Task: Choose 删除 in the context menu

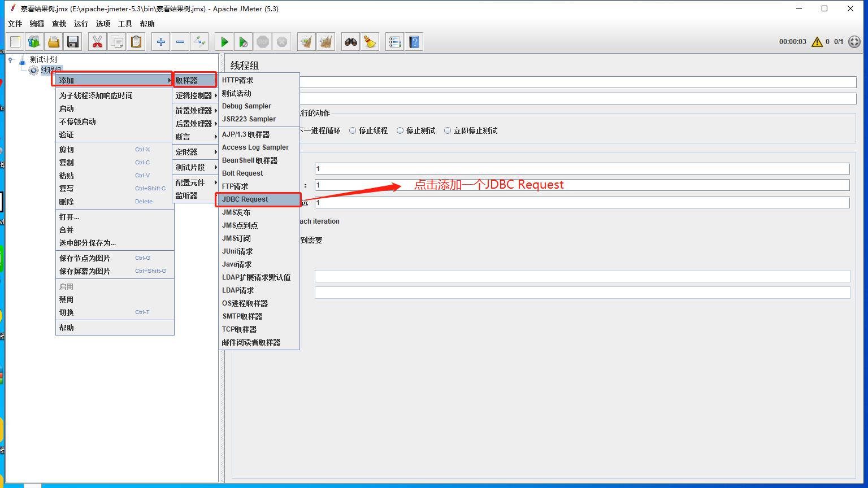Action: 115,202
